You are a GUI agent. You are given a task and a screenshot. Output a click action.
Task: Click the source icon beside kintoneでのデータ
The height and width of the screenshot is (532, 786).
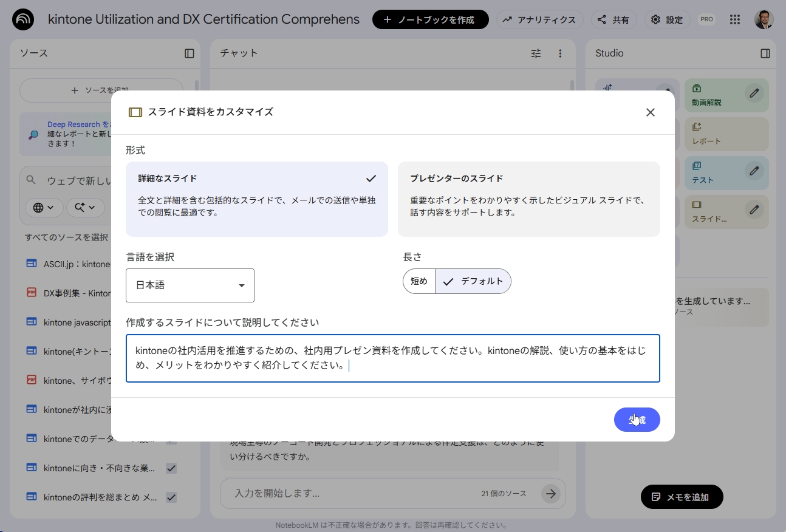pos(32,438)
